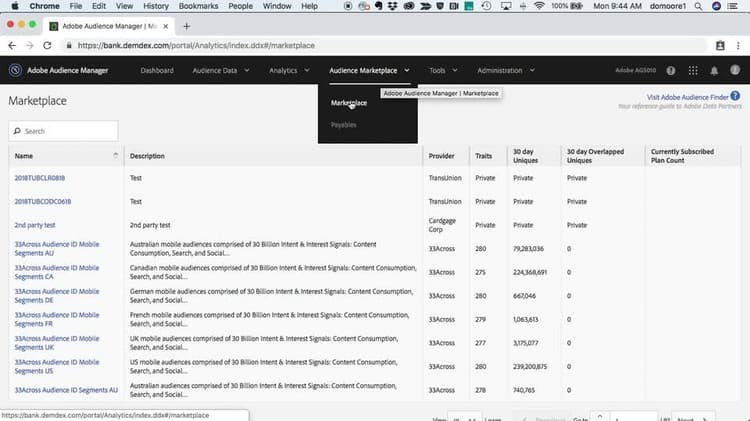Click the Adobe Audience Manager logo icon
Image resolution: width=750 pixels, height=421 pixels.
[15, 70]
